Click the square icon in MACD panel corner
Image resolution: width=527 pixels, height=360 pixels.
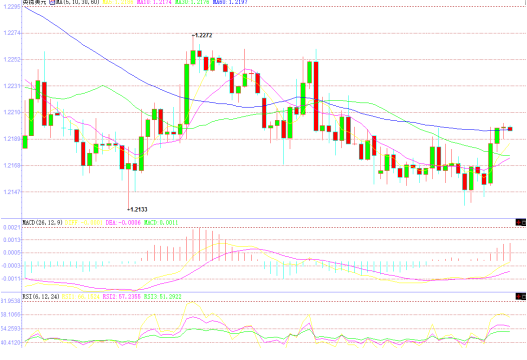pos(524,222)
